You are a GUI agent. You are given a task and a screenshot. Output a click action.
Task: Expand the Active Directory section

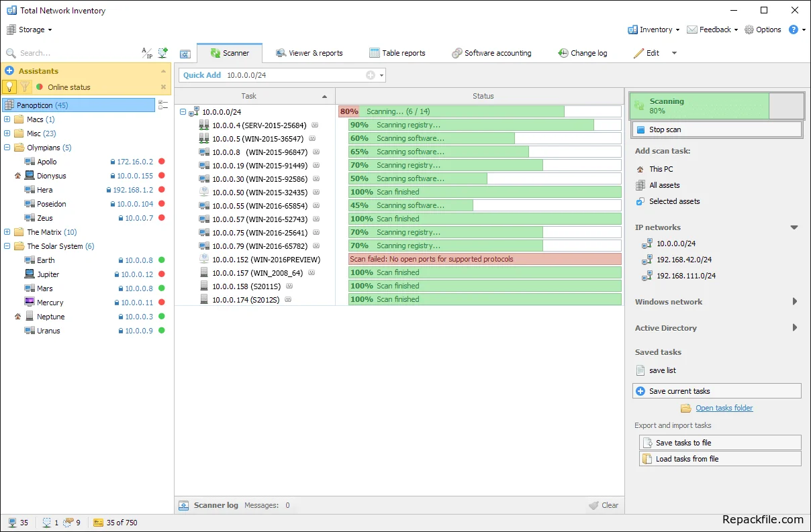[x=795, y=328]
